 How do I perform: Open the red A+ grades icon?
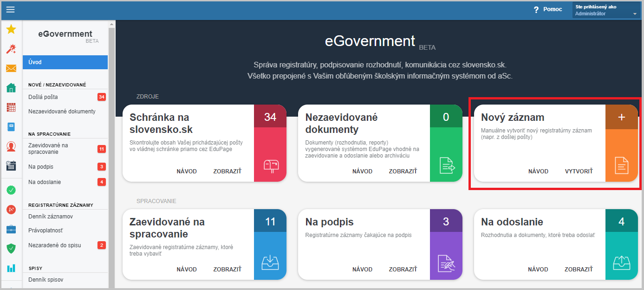(11, 210)
